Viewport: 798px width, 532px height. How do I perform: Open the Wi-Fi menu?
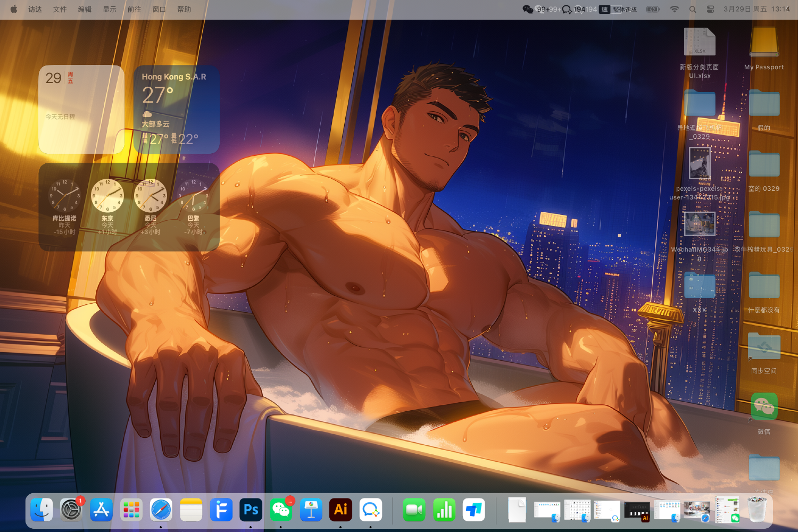(x=675, y=9)
